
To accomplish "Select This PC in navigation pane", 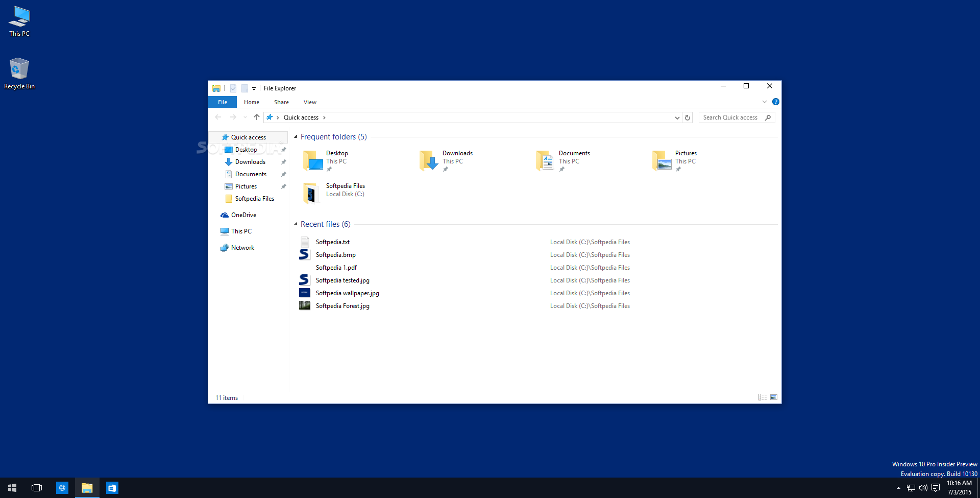I will point(241,231).
